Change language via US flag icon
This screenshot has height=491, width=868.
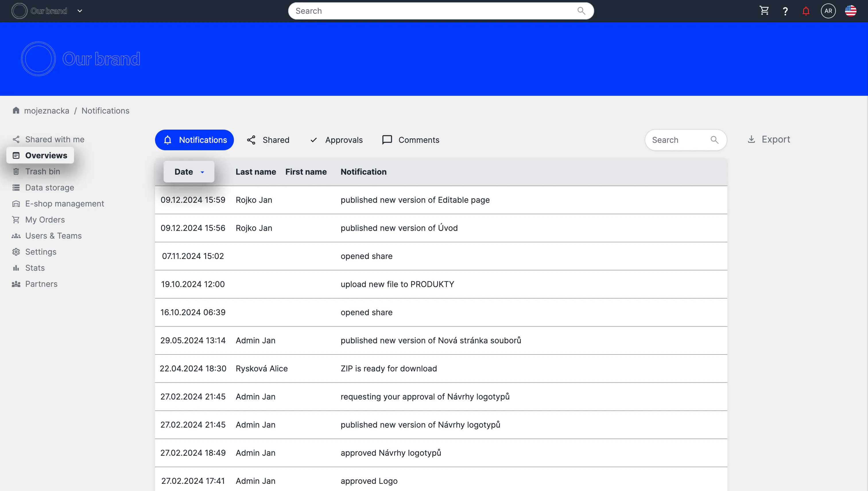[x=850, y=11]
